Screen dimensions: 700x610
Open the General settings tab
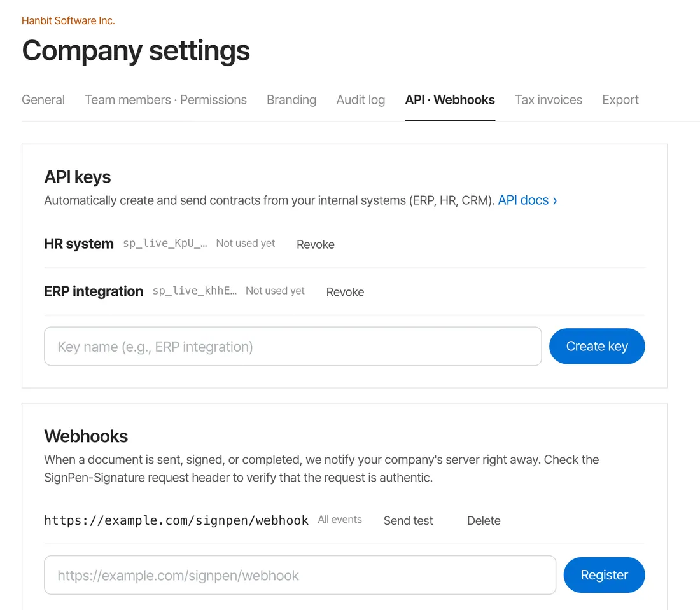coord(43,99)
